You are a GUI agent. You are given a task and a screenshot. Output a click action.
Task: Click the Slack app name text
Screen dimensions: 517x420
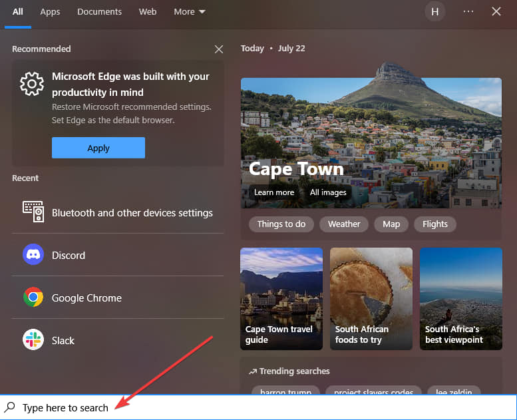point(63,341)
